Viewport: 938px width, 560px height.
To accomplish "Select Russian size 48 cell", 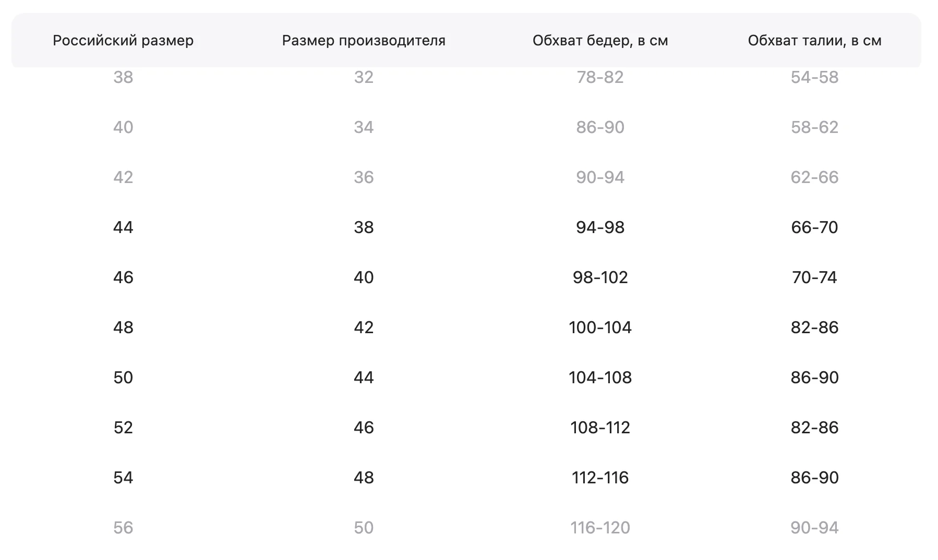I will 123,327.
